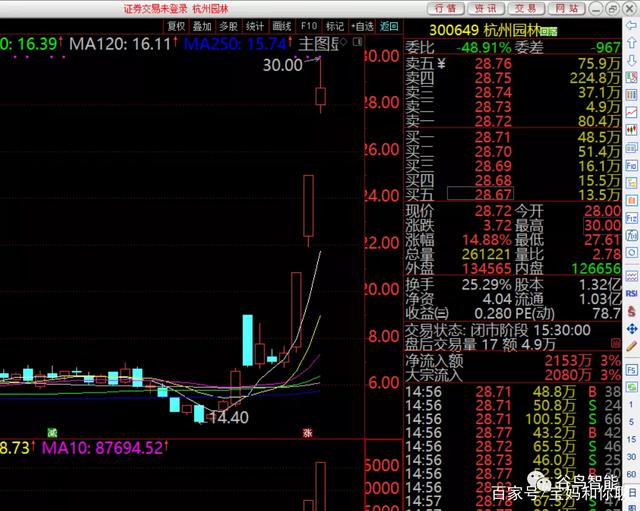Switch to 60-minute period

point(631,474)
